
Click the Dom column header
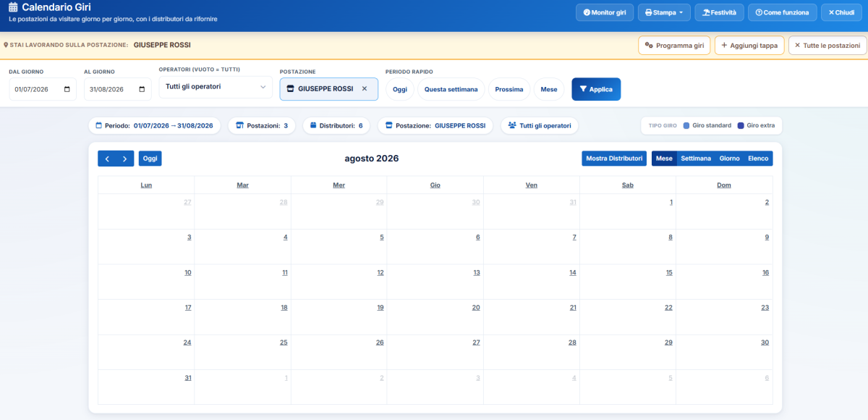tap(724, 185)
